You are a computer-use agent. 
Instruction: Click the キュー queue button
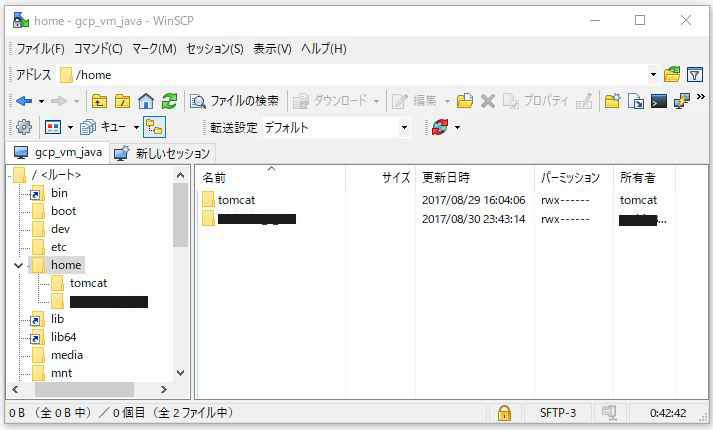pyautogui.click(x=103, y=127)
